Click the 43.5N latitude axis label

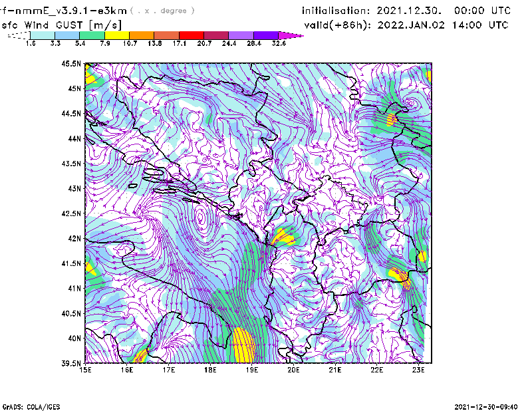coord(71,163)
